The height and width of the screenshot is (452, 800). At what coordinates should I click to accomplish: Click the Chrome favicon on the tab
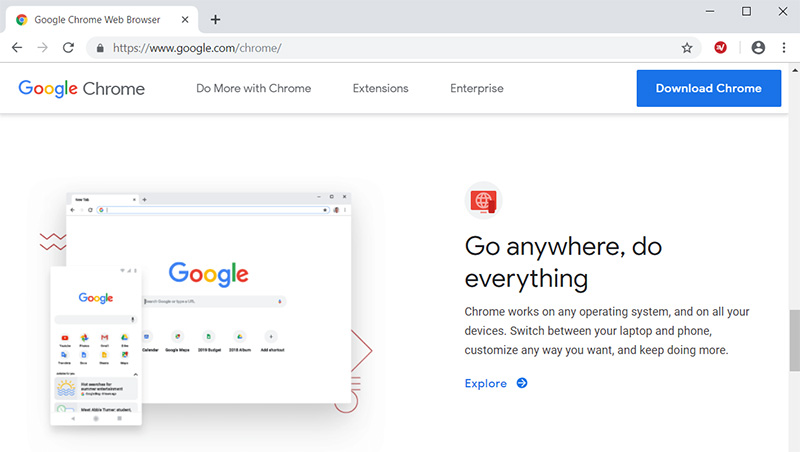[x=21, y=19]
